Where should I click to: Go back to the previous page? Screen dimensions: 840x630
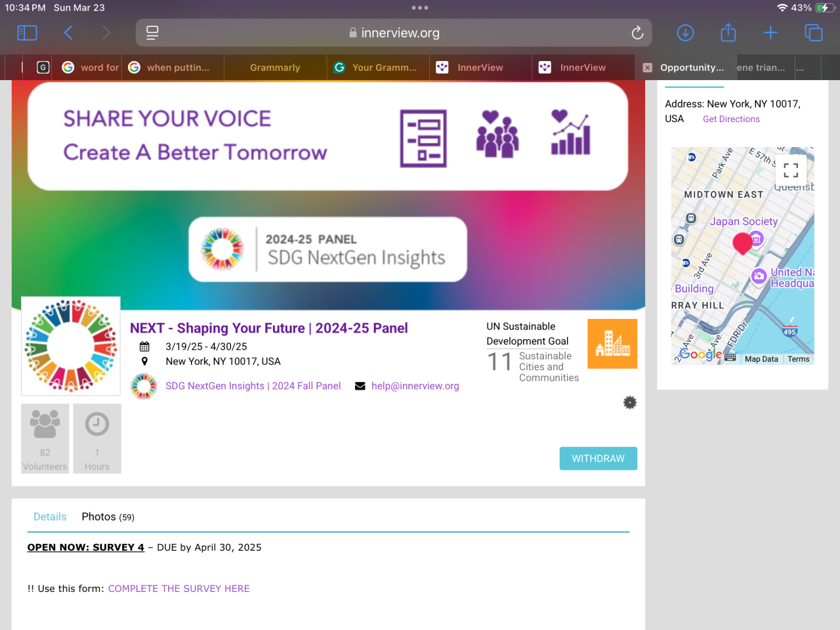[x=68, y=33]
